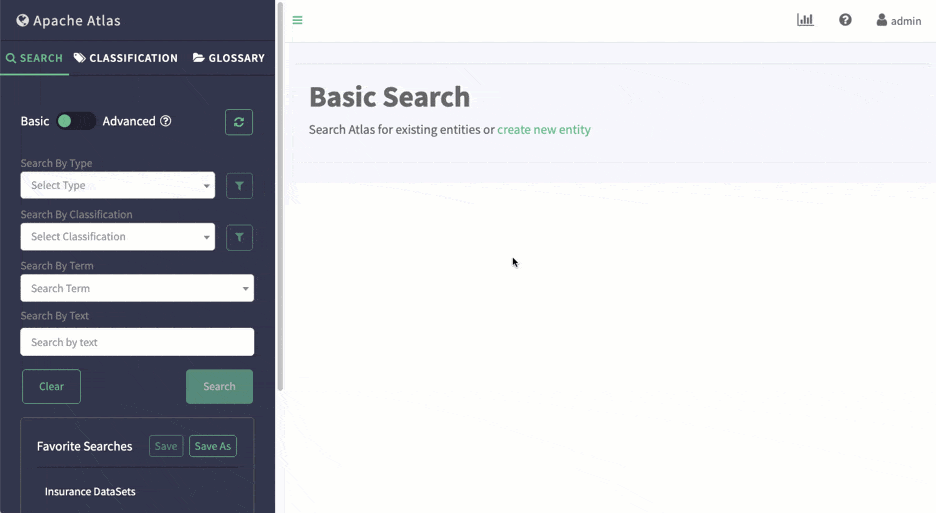The height and width of the screenshot is (513, 936).
Task: Open the filter icon for Search By Type
Action: (x=239, y=186)
